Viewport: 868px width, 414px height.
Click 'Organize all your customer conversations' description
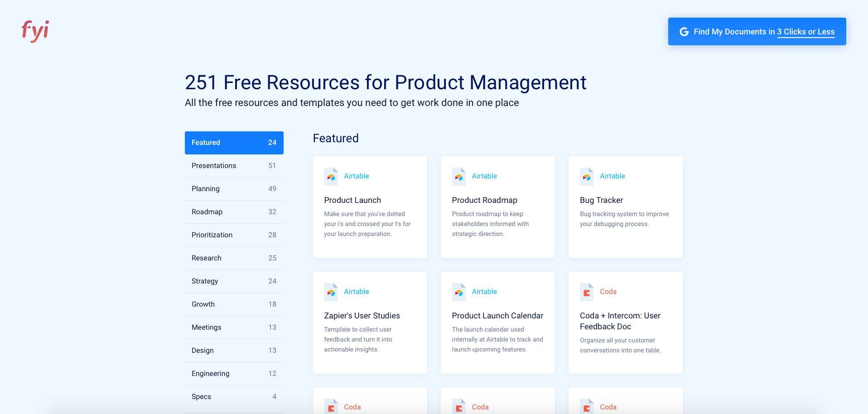pyautogui.click(x=620, y=345)
